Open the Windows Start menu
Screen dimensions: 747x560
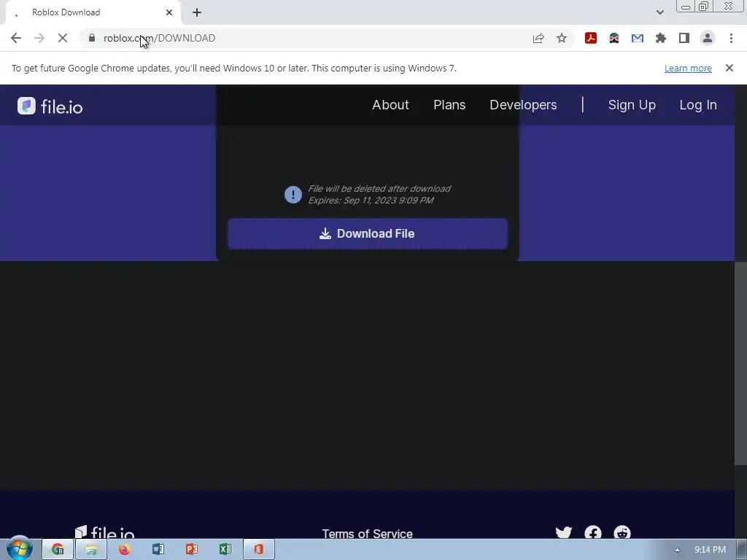click(20, 548)
